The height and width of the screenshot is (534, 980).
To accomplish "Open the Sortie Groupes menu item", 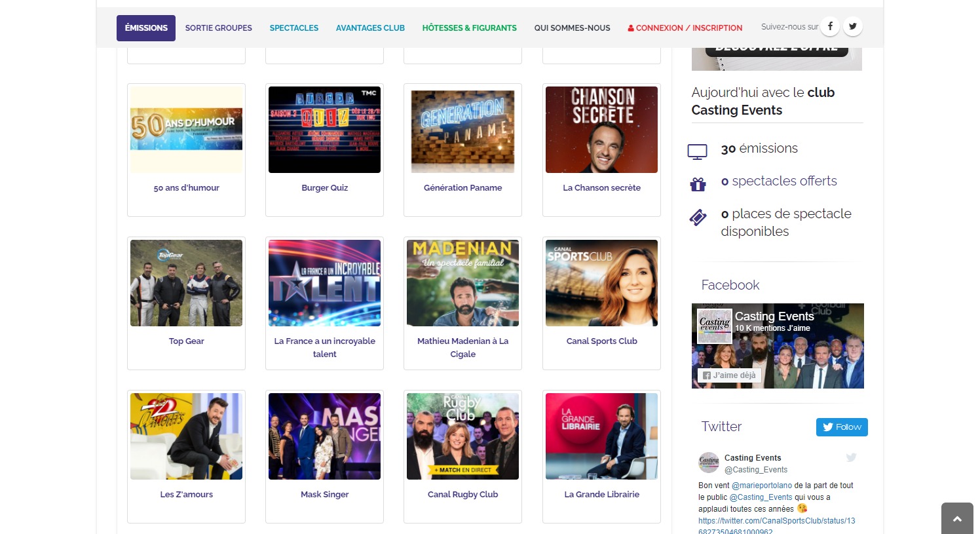I will pos(218,28).
